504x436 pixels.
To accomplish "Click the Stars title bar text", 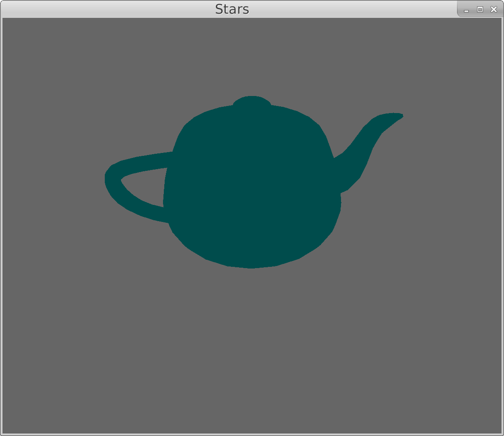I will click(232, 9).
